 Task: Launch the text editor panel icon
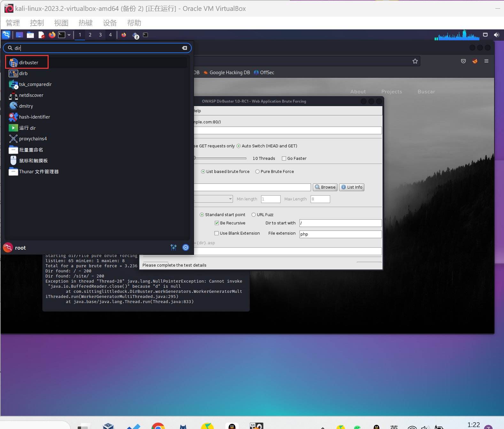point(41,35)
